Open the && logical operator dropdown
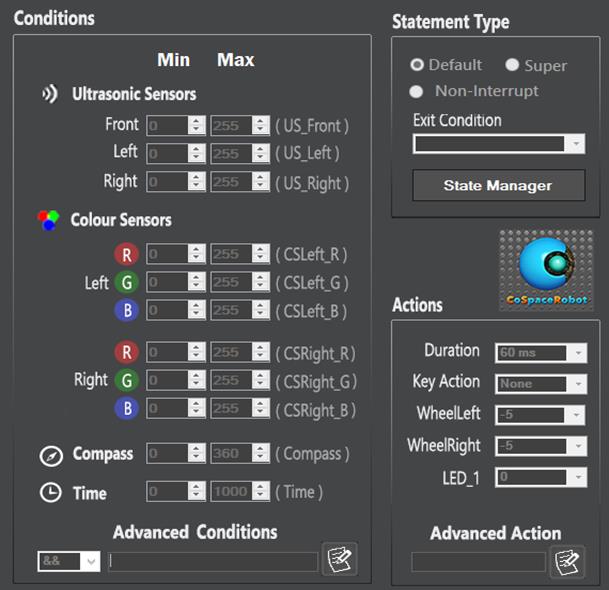 click(x=69, y=562)
